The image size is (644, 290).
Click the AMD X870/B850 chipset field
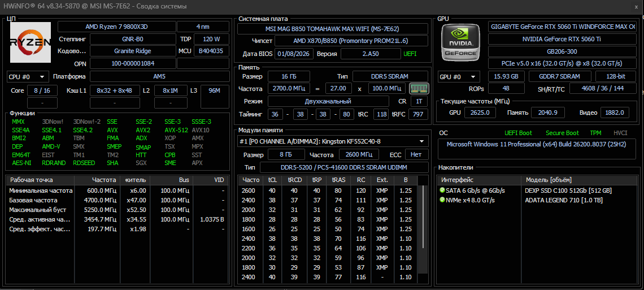[x=351, y=41]
